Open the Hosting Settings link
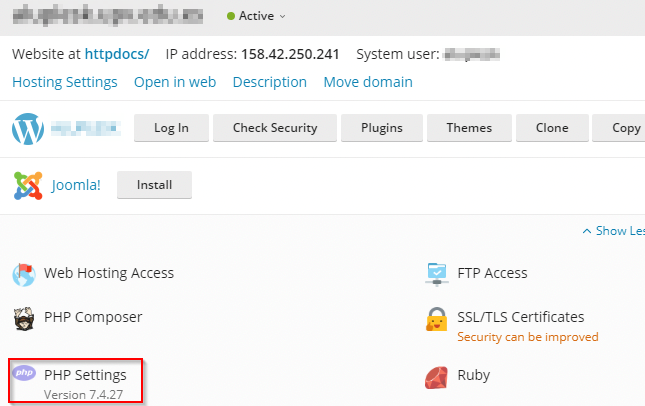Screen dimensions: 645x406 (x=65, y=82)
